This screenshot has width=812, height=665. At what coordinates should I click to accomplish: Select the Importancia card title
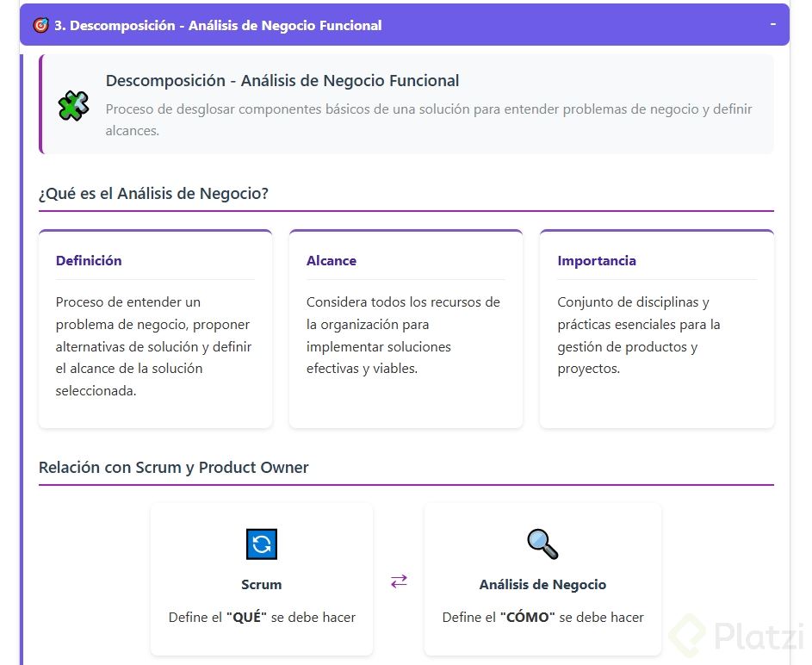point(597,261)
